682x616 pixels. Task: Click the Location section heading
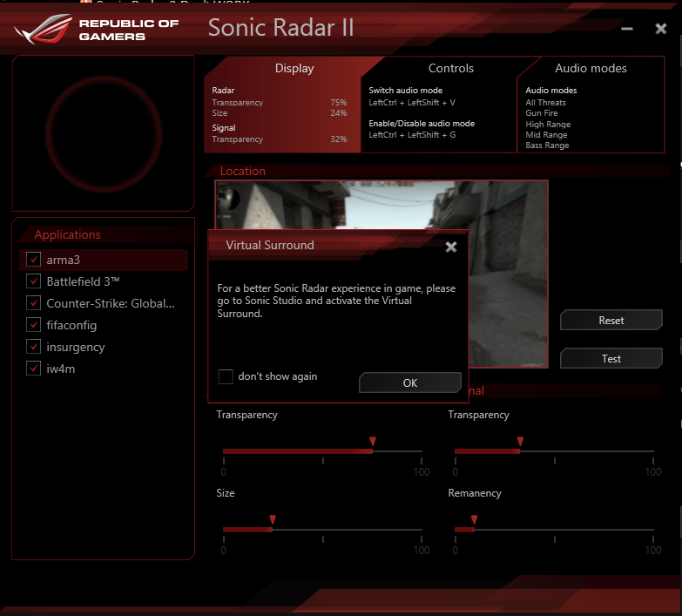coord(242,171)
